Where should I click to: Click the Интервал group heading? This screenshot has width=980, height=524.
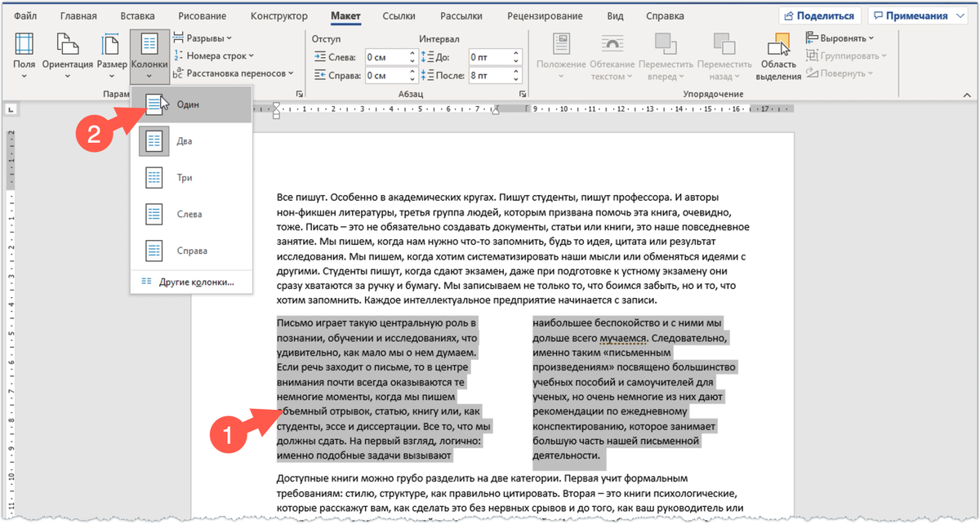(439, 38)
